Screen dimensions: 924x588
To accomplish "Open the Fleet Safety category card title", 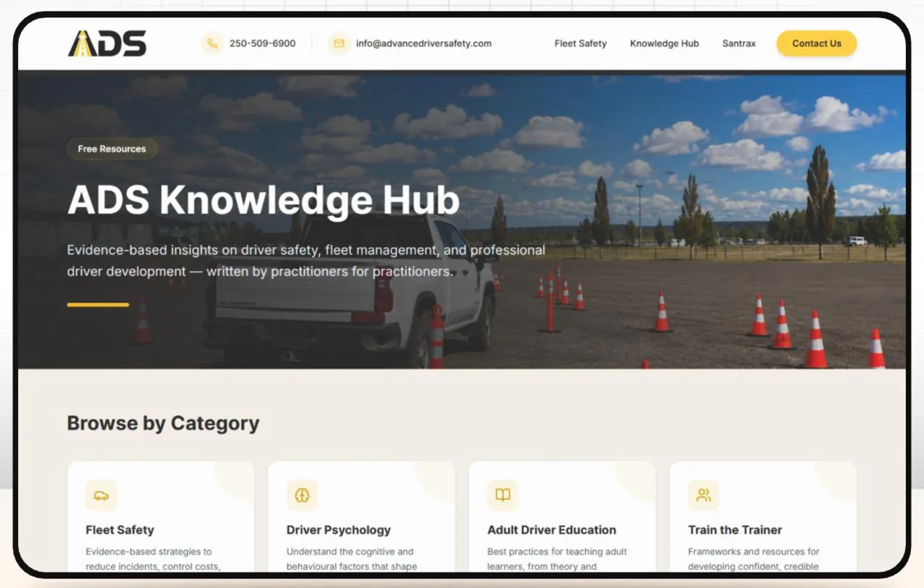I will pos(120,530).
